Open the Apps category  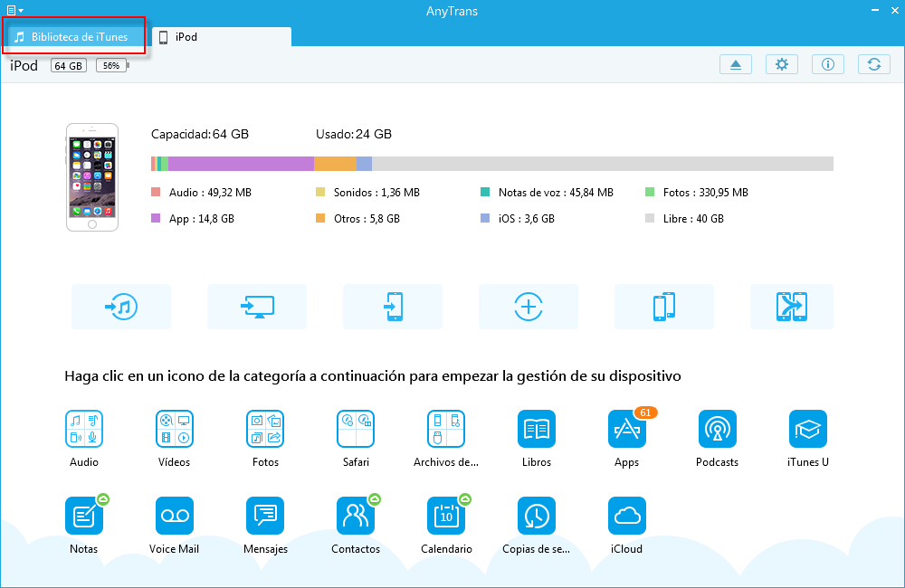click(627, 429)
